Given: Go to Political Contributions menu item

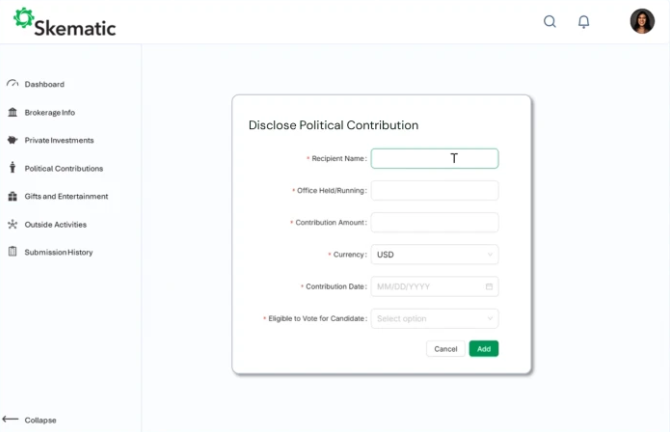Looking at the screenshot, I should pos(63,168).
